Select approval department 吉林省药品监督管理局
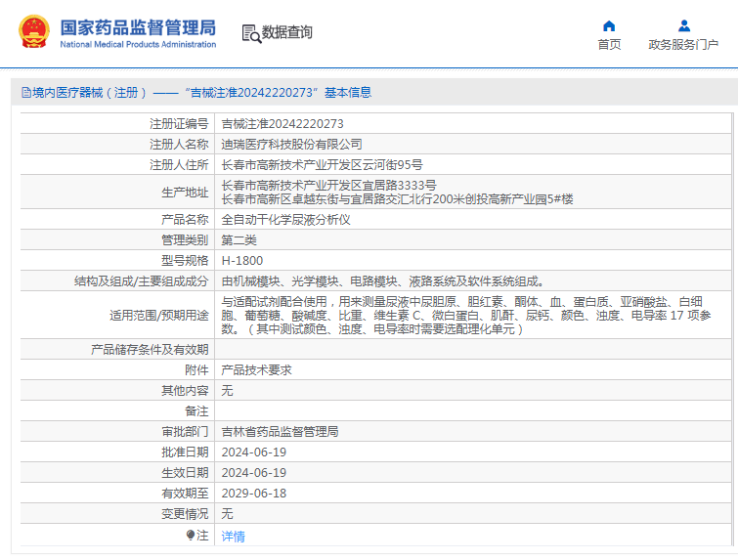The height and width of the screenshot is (560, 738). pyautogui.click(x=280, y=432)
